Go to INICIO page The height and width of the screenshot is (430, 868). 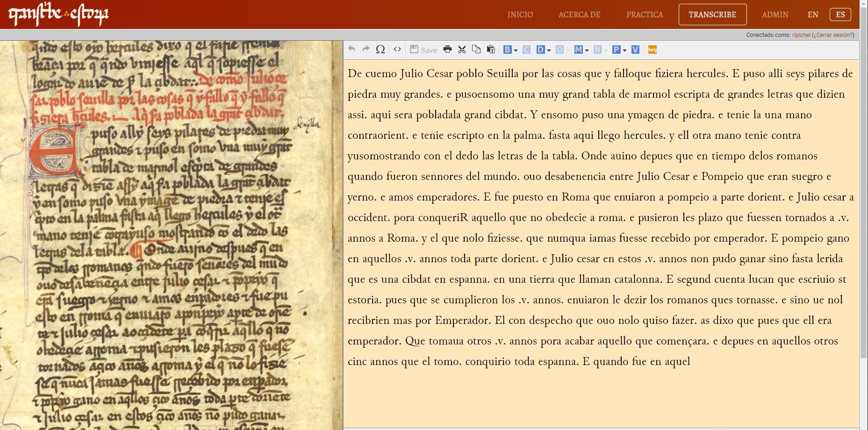520,14
